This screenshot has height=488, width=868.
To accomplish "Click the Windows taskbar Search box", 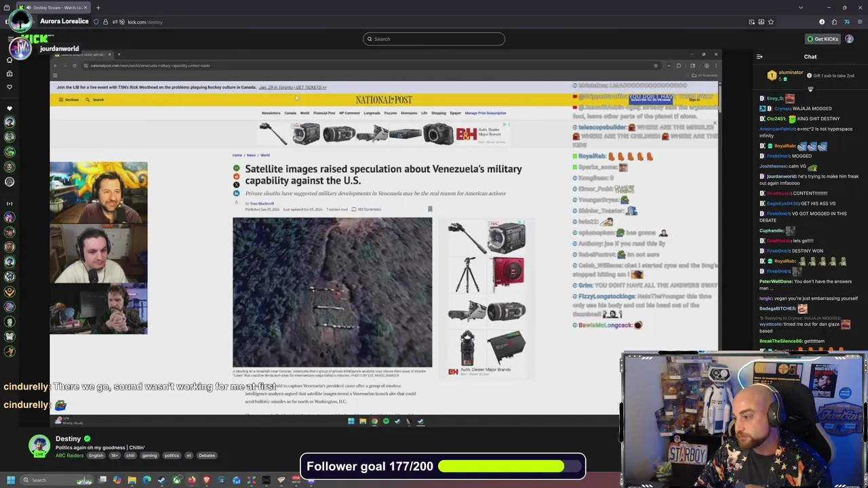I will 56,480.
